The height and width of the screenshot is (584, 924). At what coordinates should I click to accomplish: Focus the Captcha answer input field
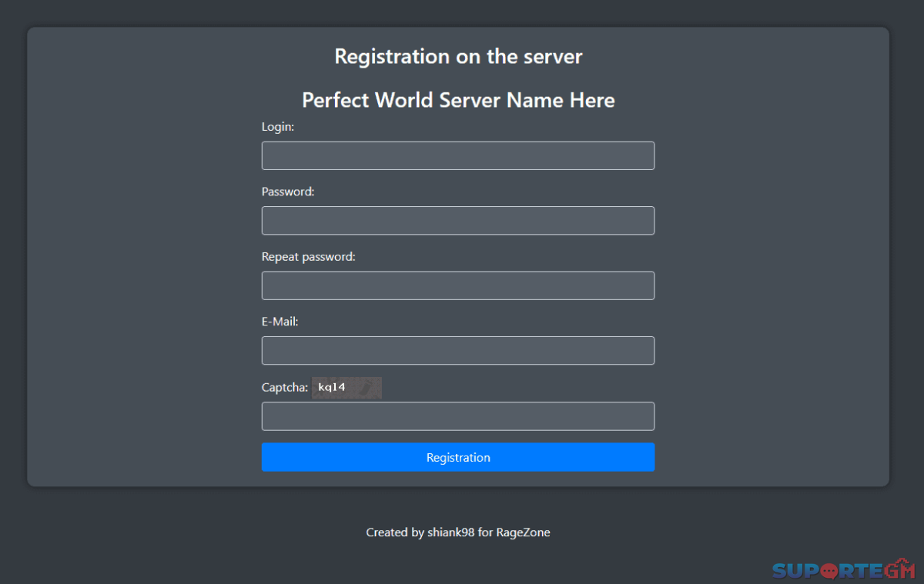[x=458, y=416]
